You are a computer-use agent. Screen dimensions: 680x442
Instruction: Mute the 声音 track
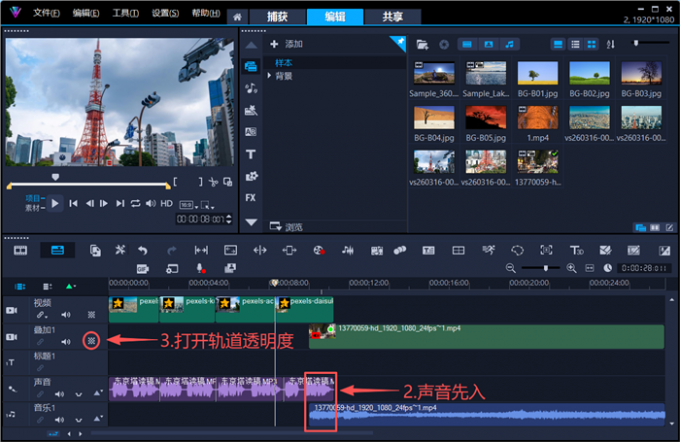coord(59,394)
